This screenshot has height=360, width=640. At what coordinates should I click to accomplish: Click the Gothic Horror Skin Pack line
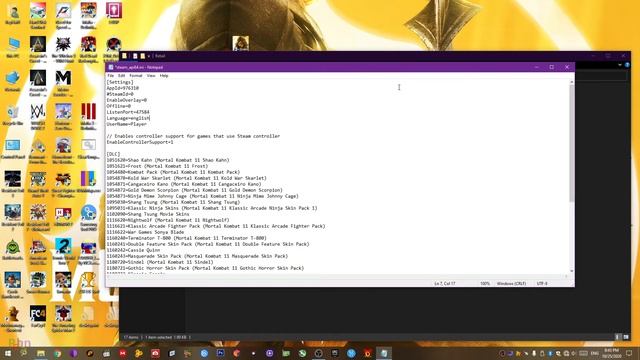pos(205,268)
